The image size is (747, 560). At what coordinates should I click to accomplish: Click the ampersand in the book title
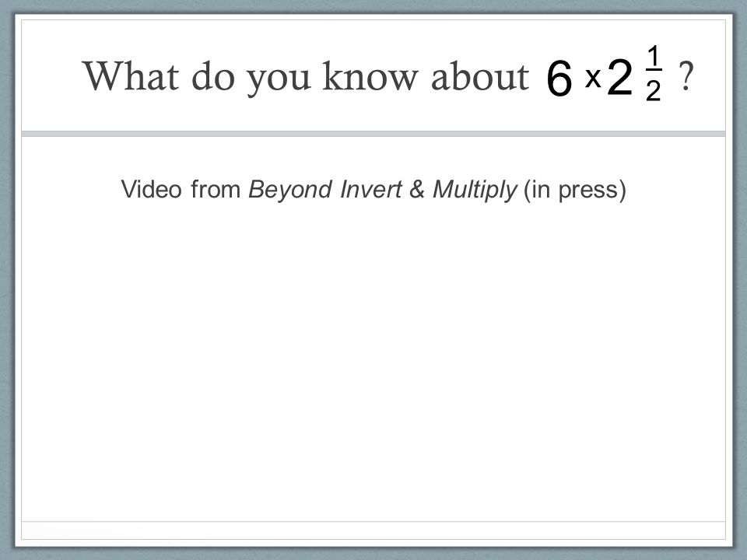click(417, 189)
